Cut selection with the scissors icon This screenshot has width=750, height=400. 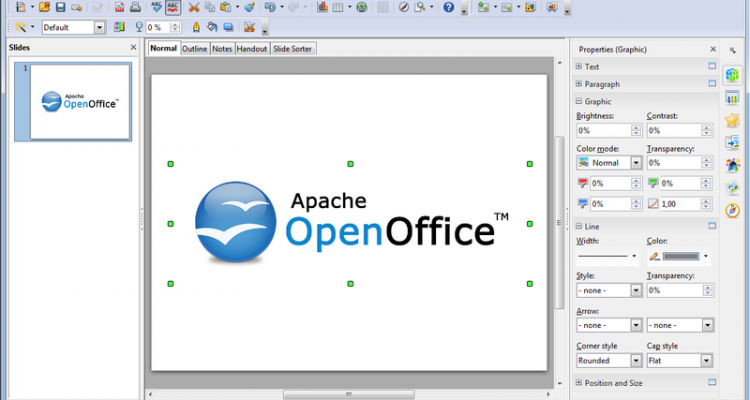194,7
